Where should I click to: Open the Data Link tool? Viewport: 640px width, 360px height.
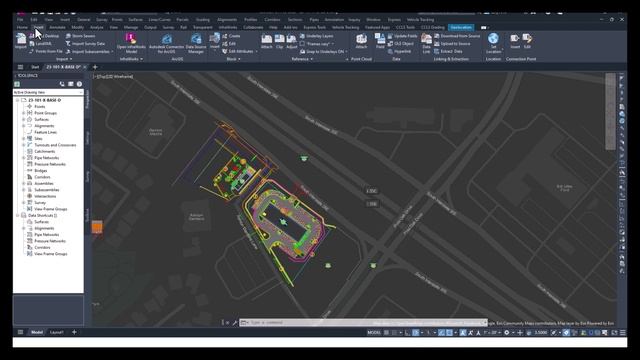coord(426,43)
